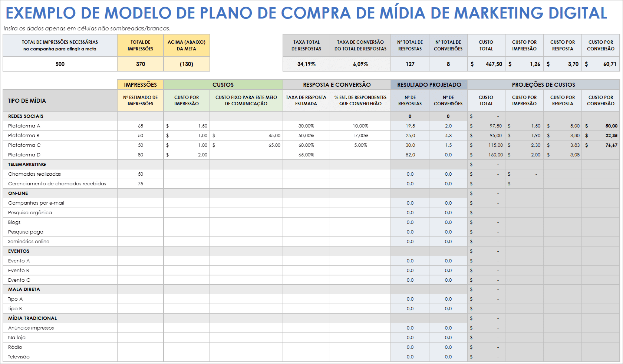Click the total required impressions value 500

click(x=60, y=64)
